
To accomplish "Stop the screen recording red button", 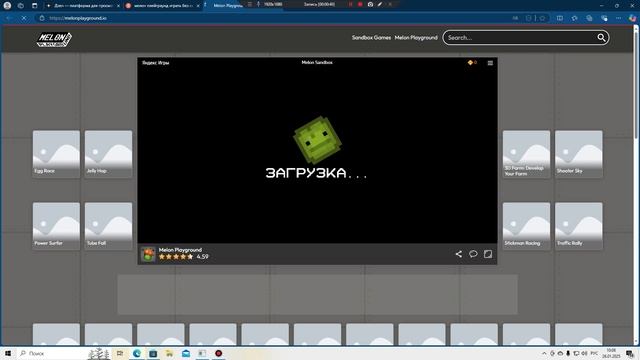I will [x=360, y=4].
